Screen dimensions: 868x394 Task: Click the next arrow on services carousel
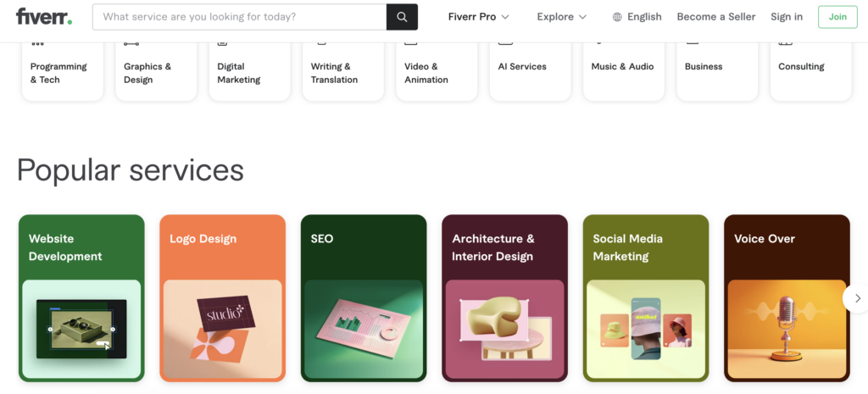click(857, 298)
